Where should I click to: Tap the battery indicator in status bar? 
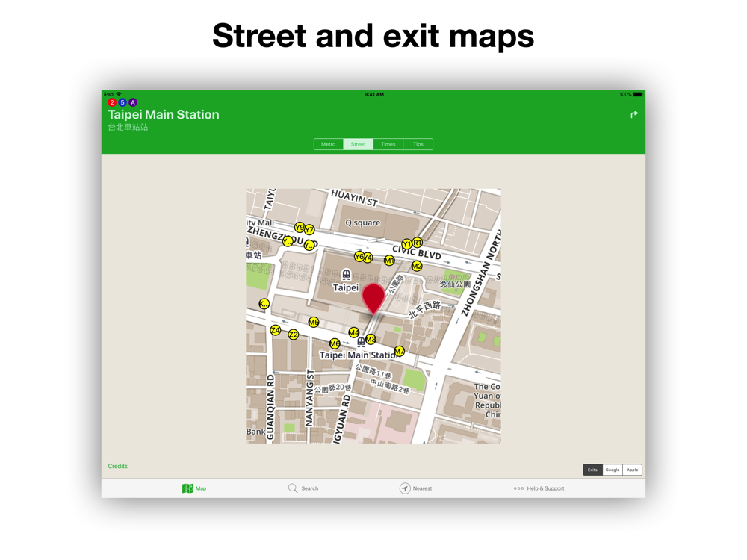pos(637,94)
